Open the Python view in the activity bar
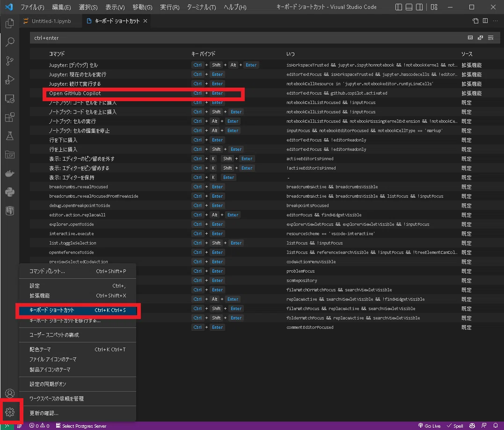 [x=10, y=193]
